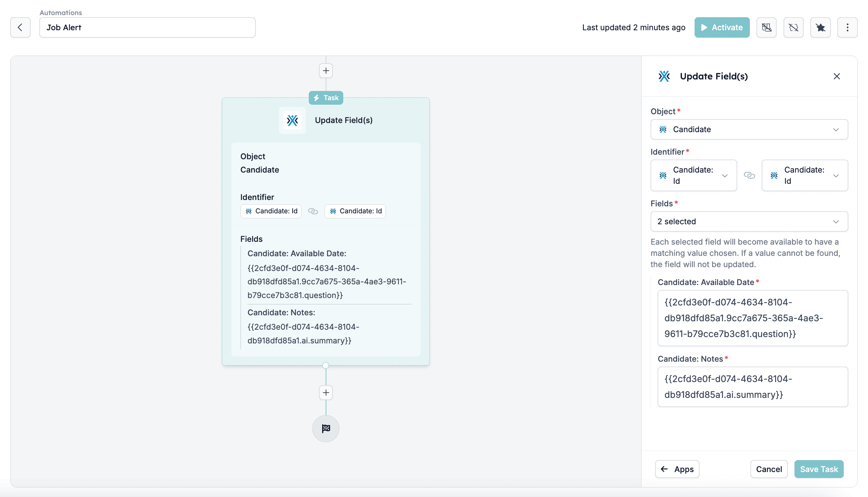Click the card's Notes ai.summary template value
The height and width of the screenshot is (497, 868).
pyautogui.click(x=303, y=334)
